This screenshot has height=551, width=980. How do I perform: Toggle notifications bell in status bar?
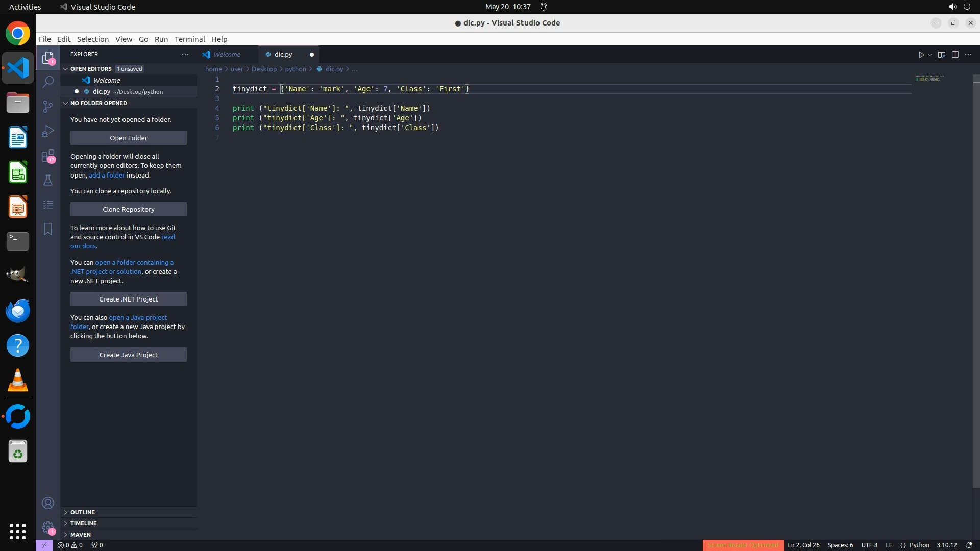pos(969,545)
